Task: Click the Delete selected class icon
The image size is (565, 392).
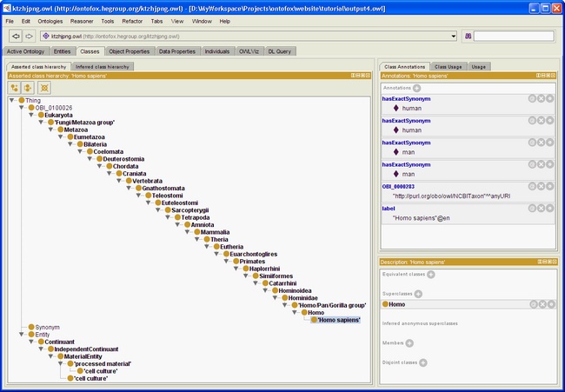Action: (x=44, y=88)
